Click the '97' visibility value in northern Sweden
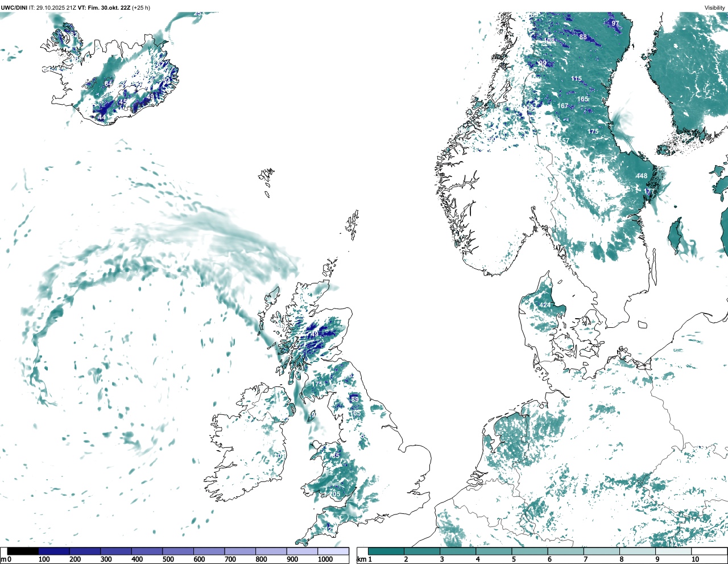The height and width of the screenshot is (564, 728). 615,23
